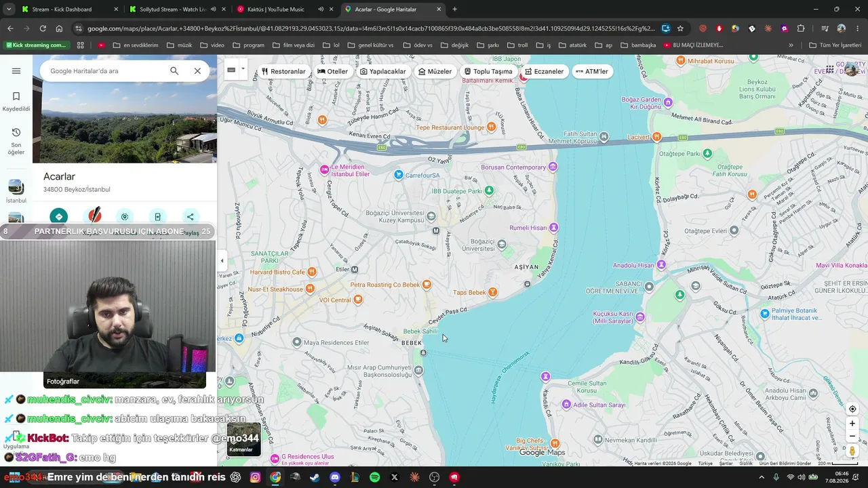Open the Chrome extensions puzzle icon
This screenshot has height=488, width=868.
coord(801,28)
